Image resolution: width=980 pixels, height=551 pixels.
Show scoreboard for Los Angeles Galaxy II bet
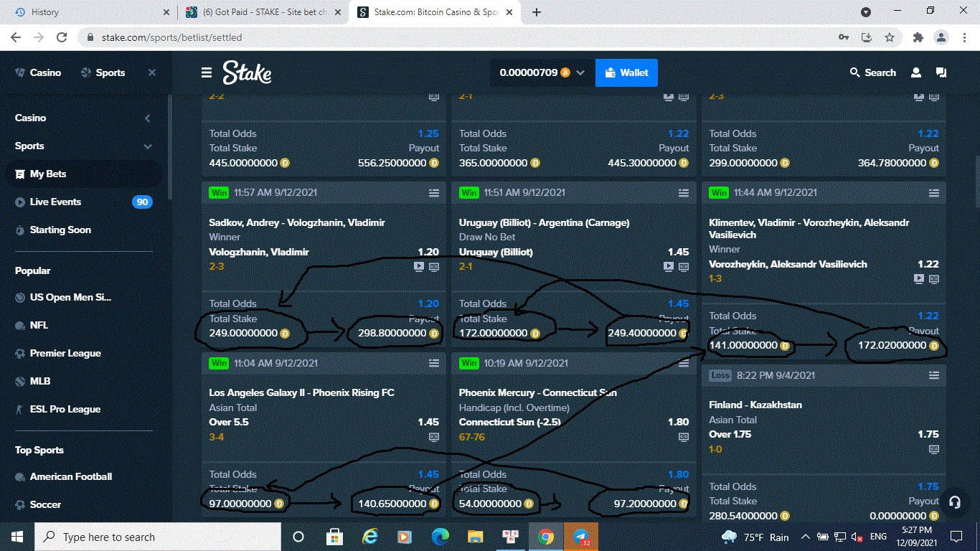[x=434, y=437]
